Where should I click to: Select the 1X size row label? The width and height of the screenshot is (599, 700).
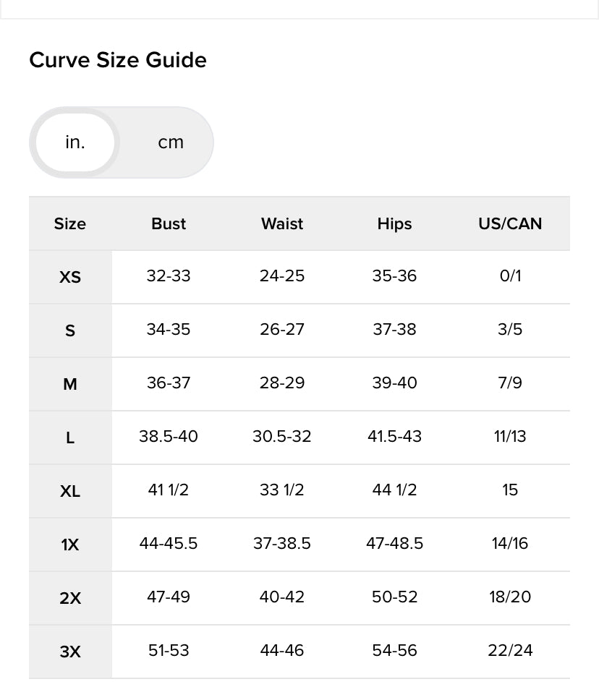coord(70,545)
